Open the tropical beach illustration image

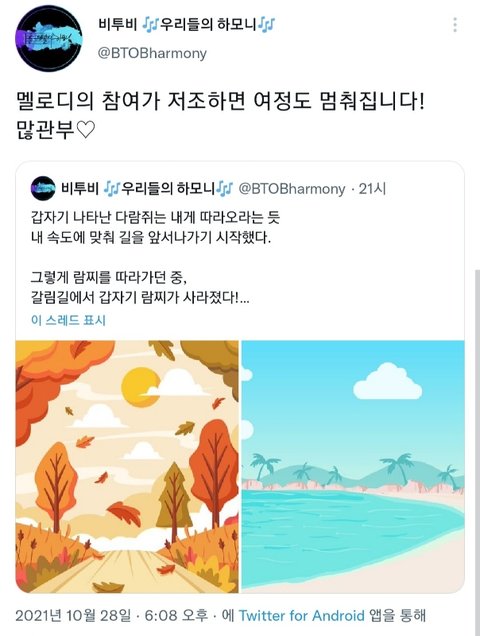pyautogui.click(x=353, y=466)
